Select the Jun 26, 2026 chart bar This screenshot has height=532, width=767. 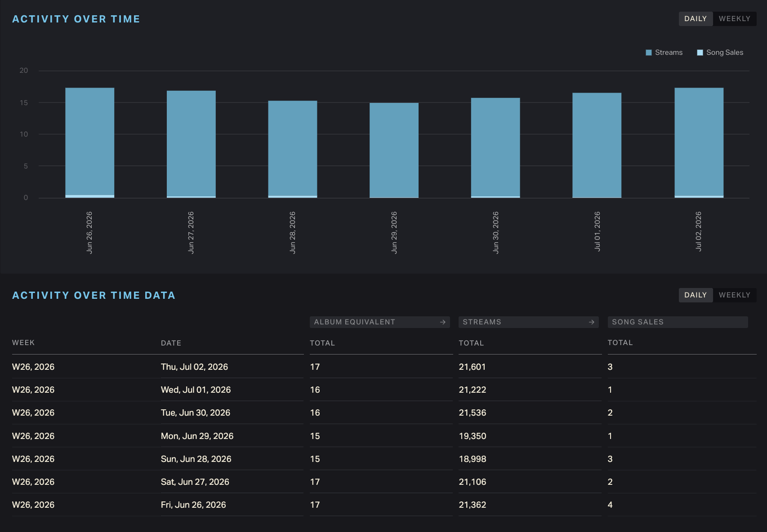coord(90,142)
